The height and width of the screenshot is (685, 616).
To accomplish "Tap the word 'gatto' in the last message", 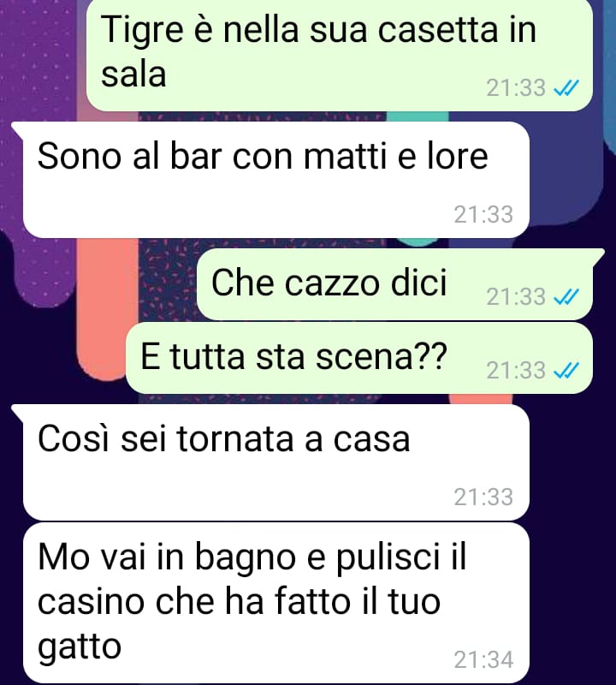I will pos(80,647).
